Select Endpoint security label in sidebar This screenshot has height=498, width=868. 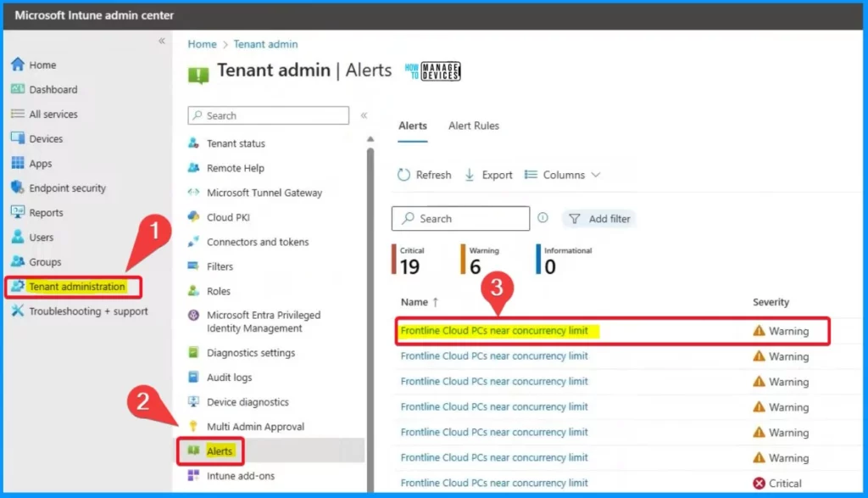pyautogui.click(x=67, y=187)
